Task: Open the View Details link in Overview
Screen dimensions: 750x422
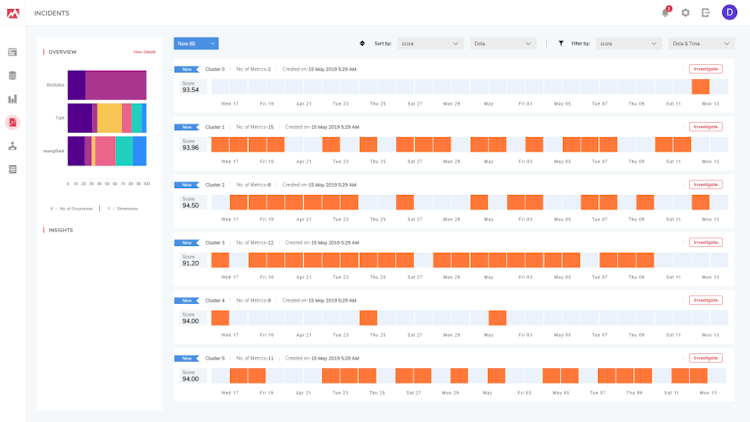Action: [x=144, y=52]
